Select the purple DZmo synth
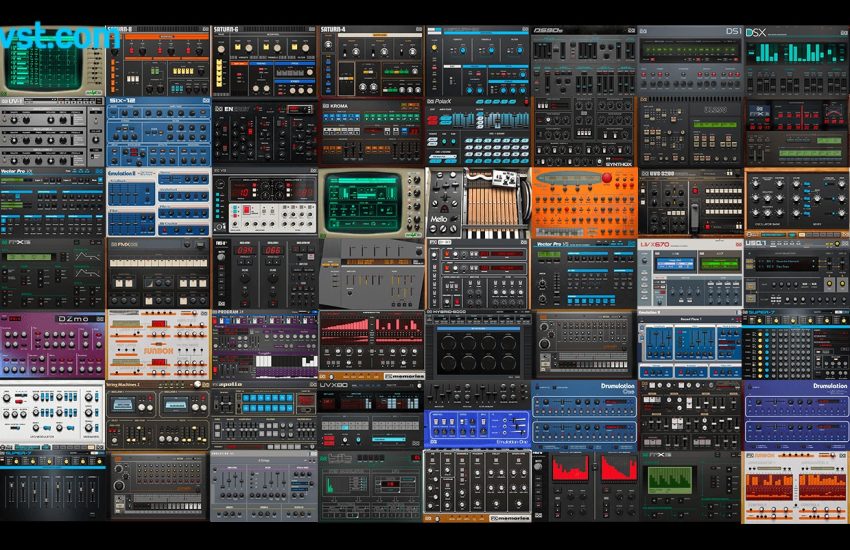Screen dimensions: 850x550 click(52, 345)
